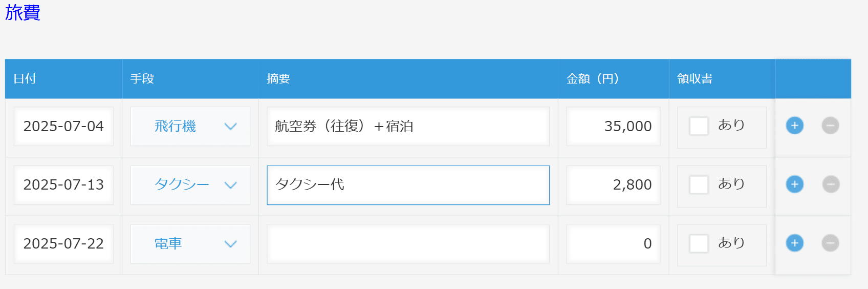Screen dimensions: 868x289
Task: Click the 2025-07-22 date field
Action: [63, 244]
